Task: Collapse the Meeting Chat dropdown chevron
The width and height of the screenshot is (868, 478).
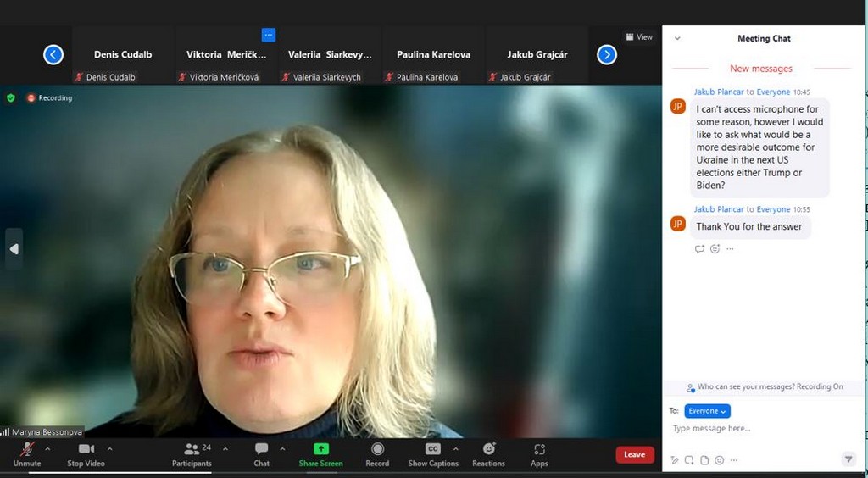Action: [x=677, y=38]
